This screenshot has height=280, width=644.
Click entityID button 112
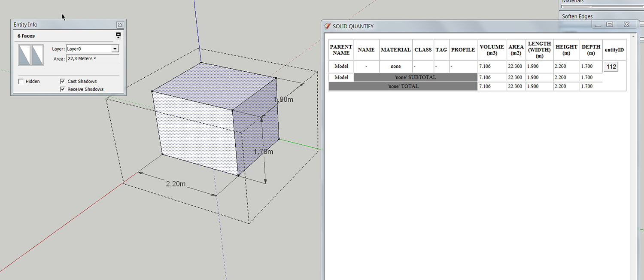[x=611, y=67]
